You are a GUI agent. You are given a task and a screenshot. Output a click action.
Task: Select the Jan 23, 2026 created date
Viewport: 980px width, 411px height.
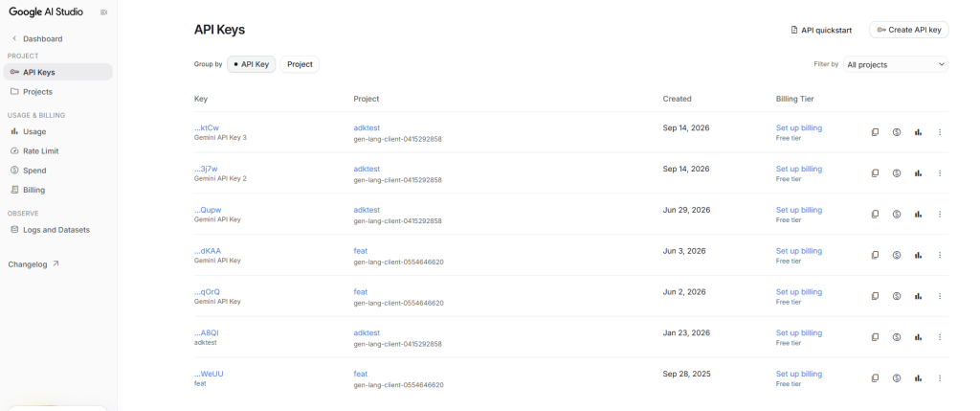686,332
